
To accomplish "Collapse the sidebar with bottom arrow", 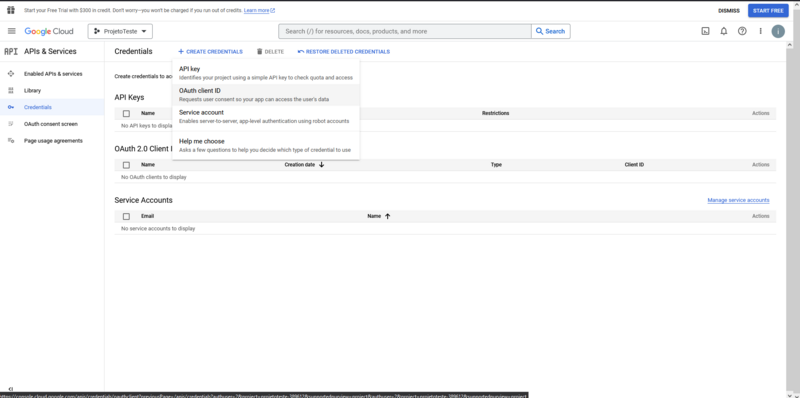I will click(11, 389).
